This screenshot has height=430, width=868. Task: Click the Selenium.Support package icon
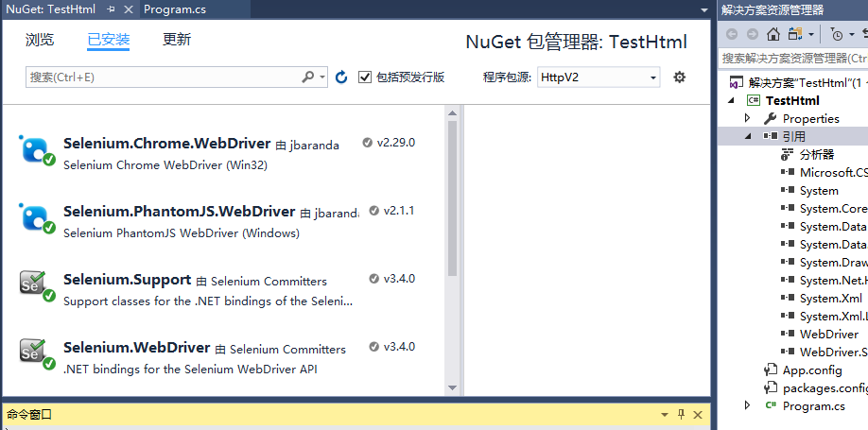37,286
